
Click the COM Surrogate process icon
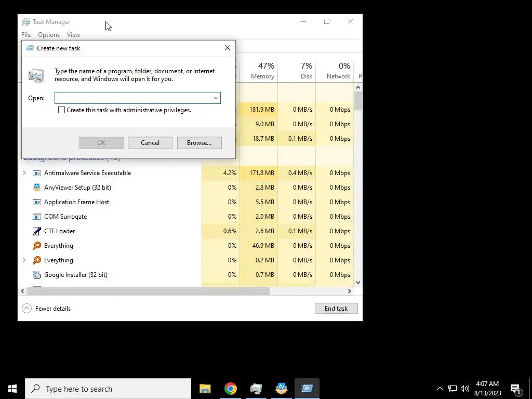(x=37, y=217)
